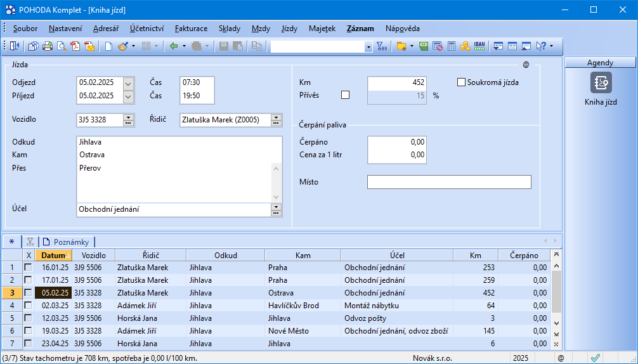The height and width of the screenshot is (364, 638).
Task: Click the exit-door icon in toolbar
Action: pos(14,46)
